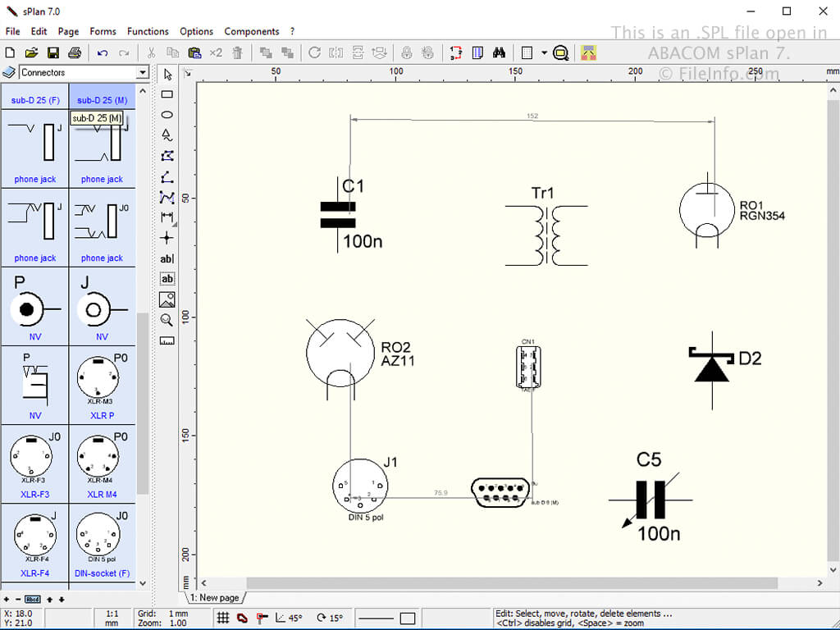840x630 pixels.
Task: Toggle the 15° rotation snap
Action: click(332, 618)
